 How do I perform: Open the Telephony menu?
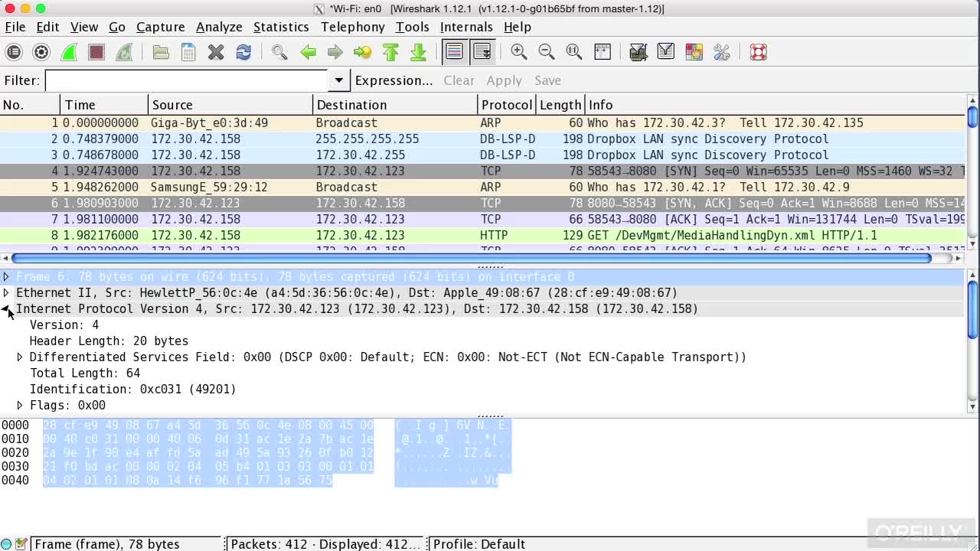[x=352, y=27]
